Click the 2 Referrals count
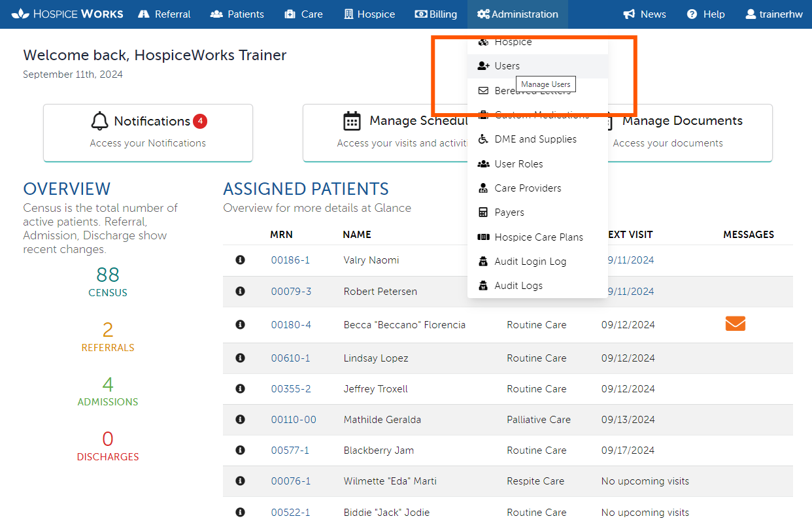812x527 pixels. pyautogui.click(x=108, y=330)
